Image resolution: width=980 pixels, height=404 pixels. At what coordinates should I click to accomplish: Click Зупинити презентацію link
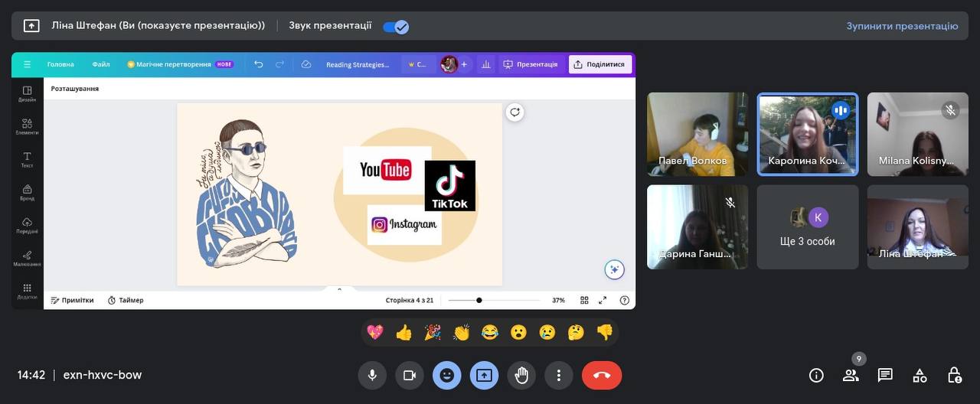click(902, 26)
